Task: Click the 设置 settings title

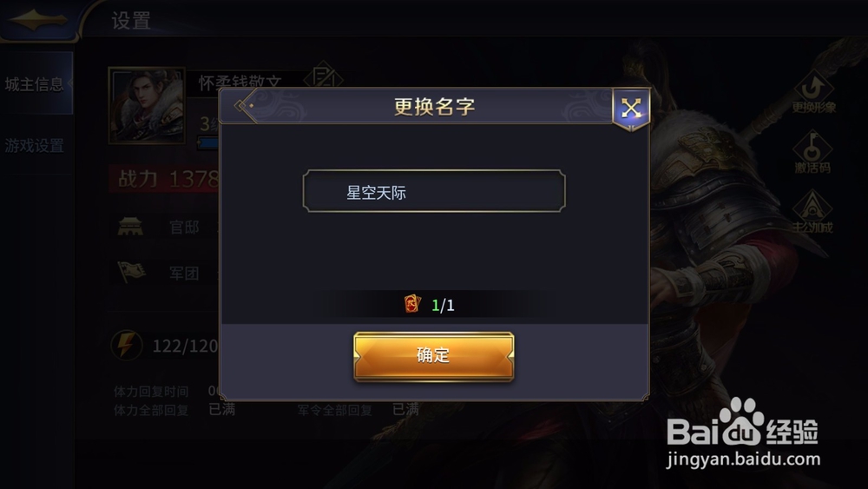Action: coord(131,21)
